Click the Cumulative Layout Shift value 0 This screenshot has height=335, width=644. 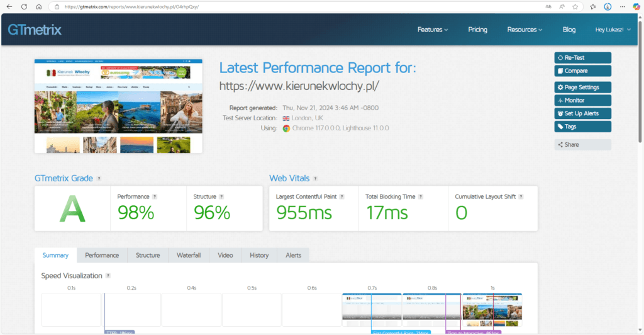(x=461, y=213)
